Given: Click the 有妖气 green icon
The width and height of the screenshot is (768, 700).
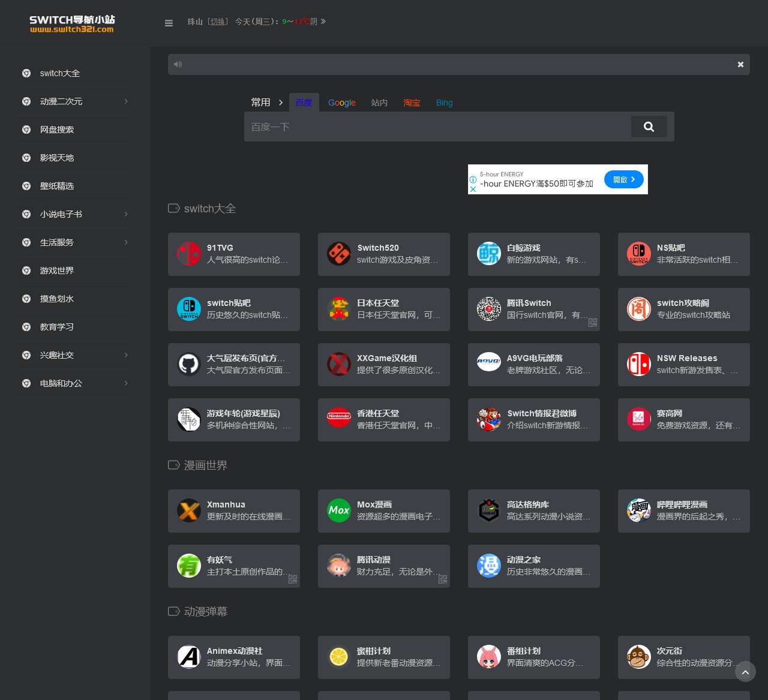Looking at the screenshot, I should [189, 566].
